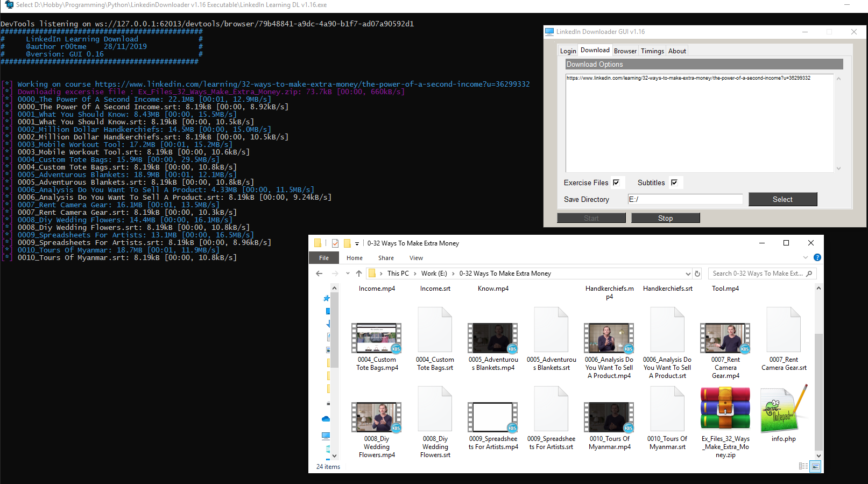Screen dimensions: 868x484
Task: Click the search magnifier in Explorer
Action: click(809, 273)
